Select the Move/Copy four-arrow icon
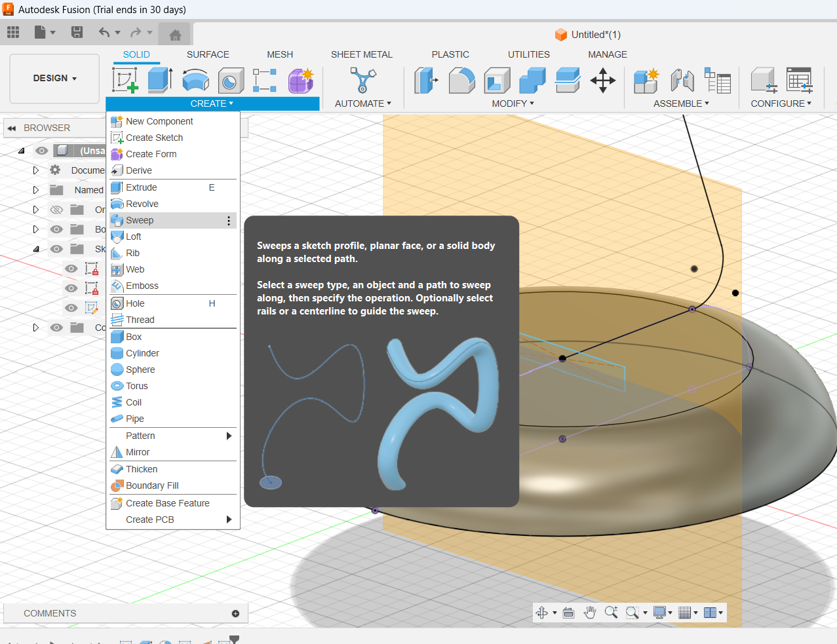The height and width of the screenshot is (644, 837). 603,81
